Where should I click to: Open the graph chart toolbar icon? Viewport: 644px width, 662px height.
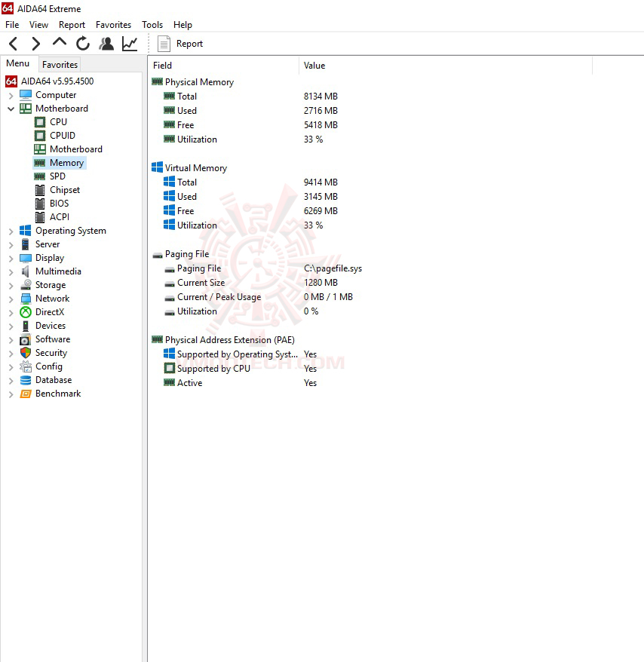pos(130,44)
